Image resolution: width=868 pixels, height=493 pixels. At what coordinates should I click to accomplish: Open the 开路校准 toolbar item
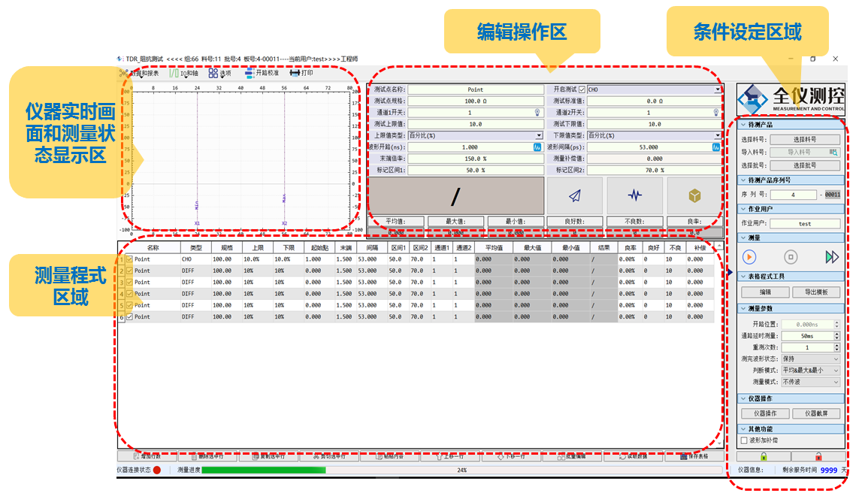(262, 74)
